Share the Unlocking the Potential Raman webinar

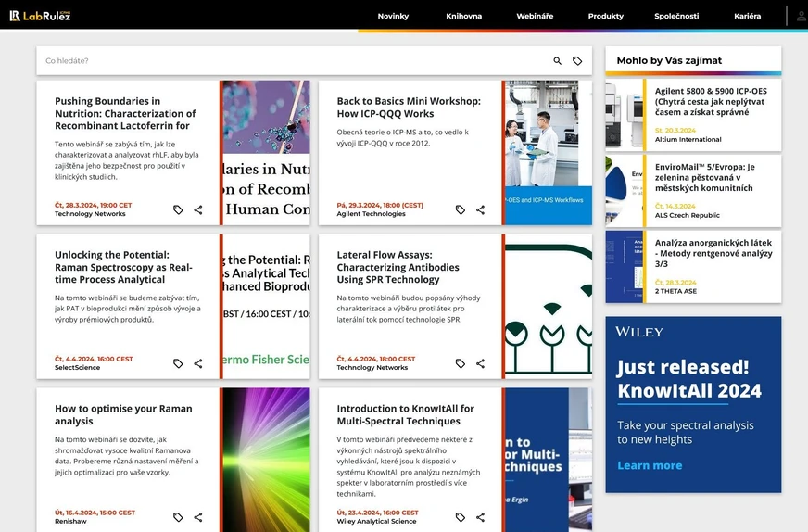tap(198, 363)
